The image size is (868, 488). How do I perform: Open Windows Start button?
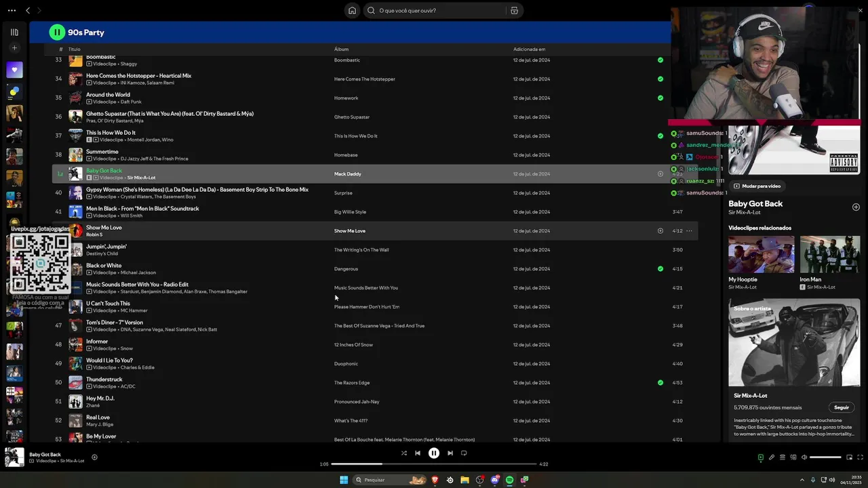pyautogui.click(x=344, y=480)
